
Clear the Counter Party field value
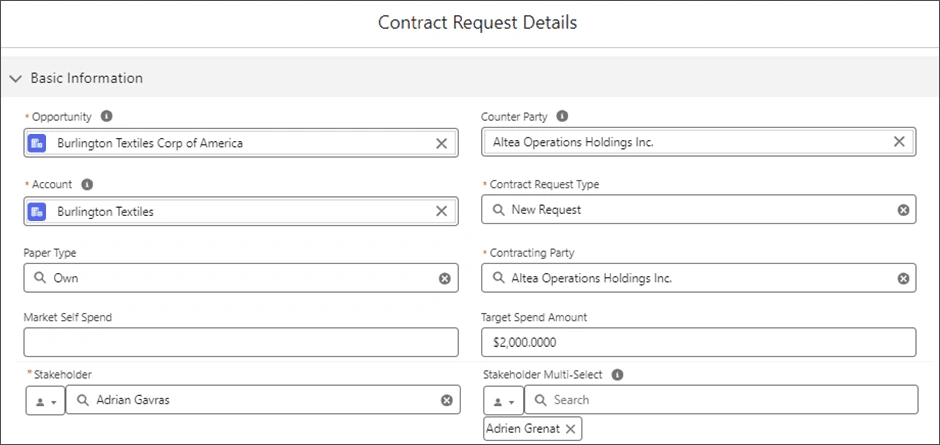click(x=898, y=142)
